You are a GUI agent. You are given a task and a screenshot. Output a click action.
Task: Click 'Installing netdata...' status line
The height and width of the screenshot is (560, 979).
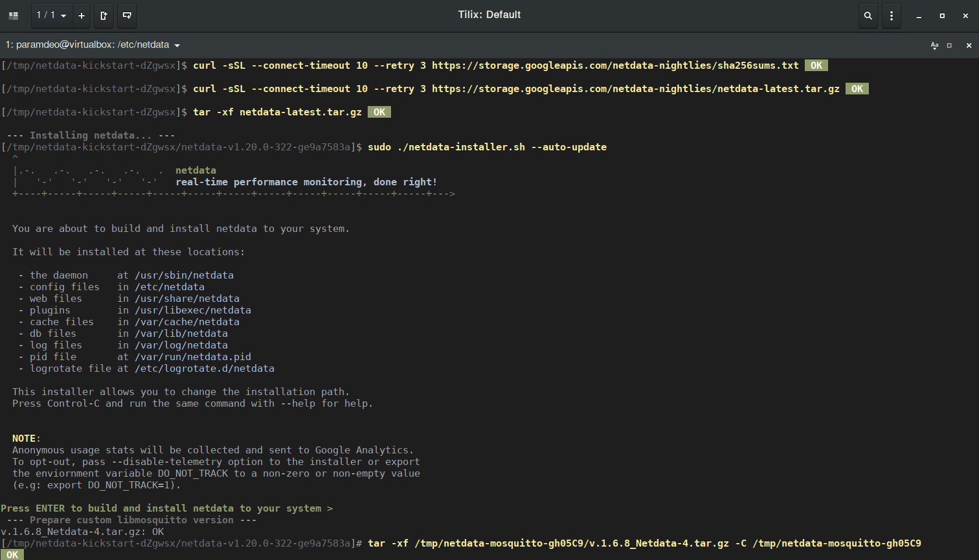tap(91, 135)
